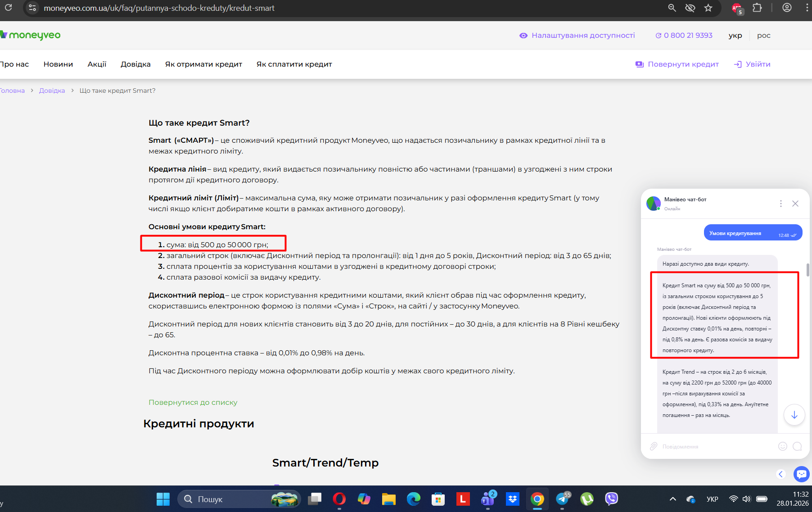Click the chat bubble icon beside the emoji button
812x512 pixels.
click(797, 446)
